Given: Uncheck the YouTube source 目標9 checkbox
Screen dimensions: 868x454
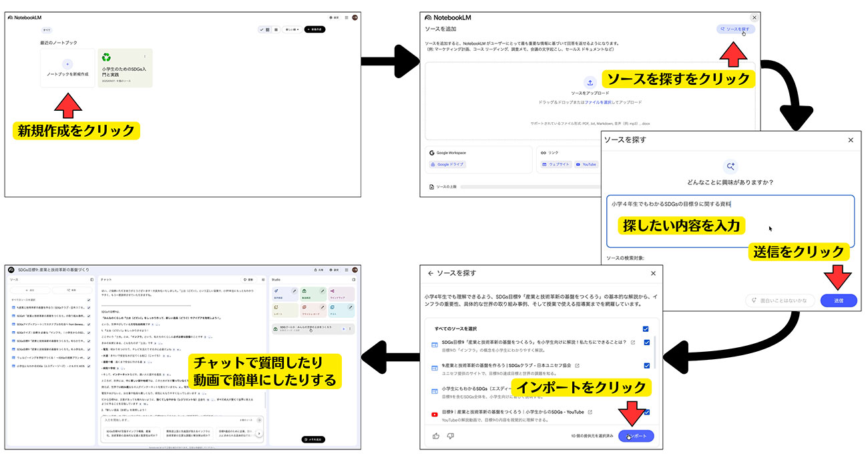Looking at the screenshot, I should 646,412.
